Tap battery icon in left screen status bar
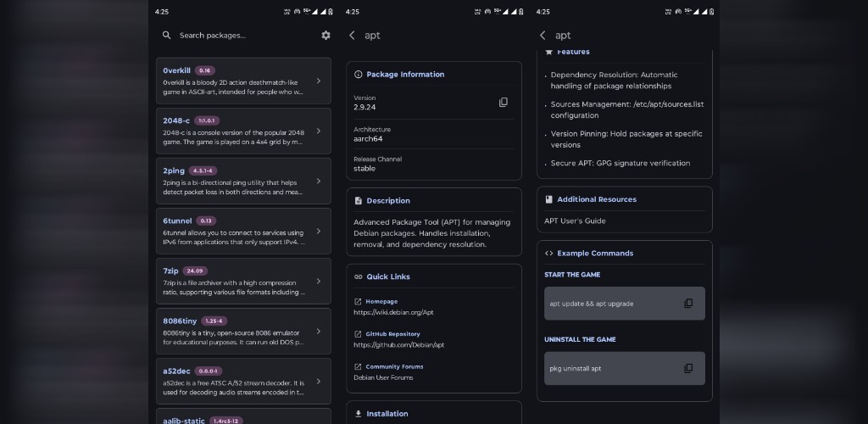The image size is (868, 424). (x=331, y=12)
